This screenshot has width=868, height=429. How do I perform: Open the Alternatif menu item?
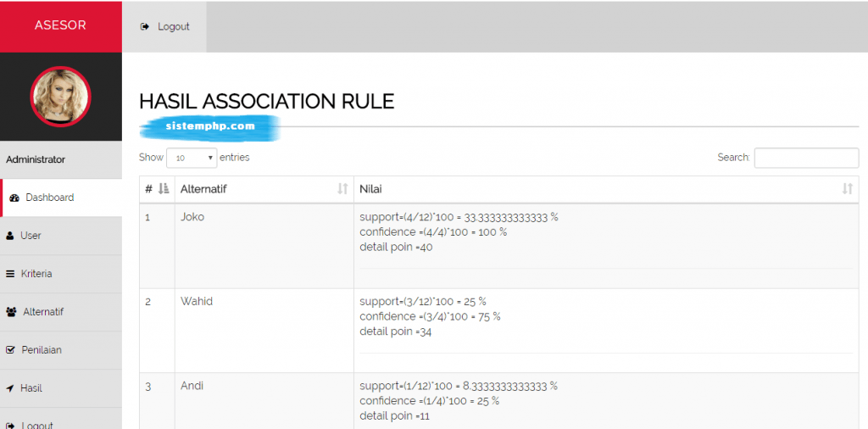[61, 312]
